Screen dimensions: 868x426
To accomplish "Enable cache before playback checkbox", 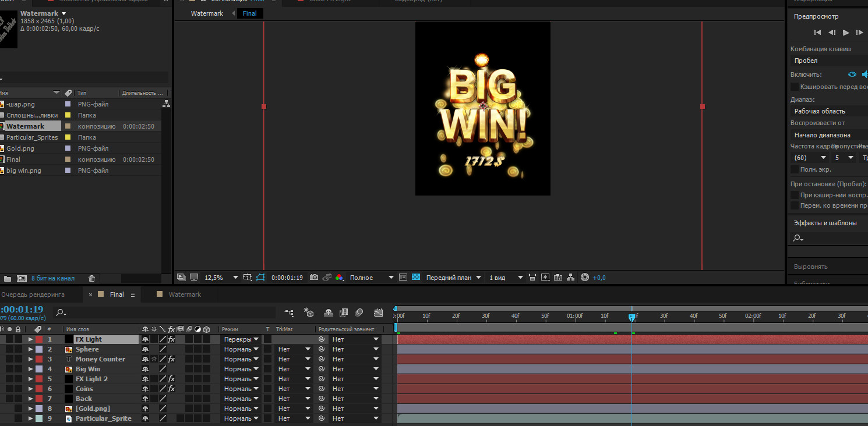I will pyautogui.click(x=795, y=87).
